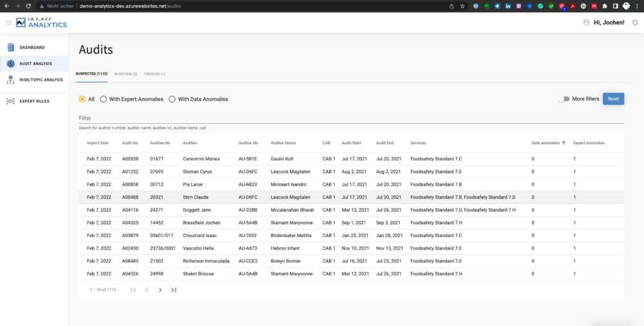This screenshot has height=326, width=644.
Task: Open the hamburger menu icon
Action: (x=8, y=23)
